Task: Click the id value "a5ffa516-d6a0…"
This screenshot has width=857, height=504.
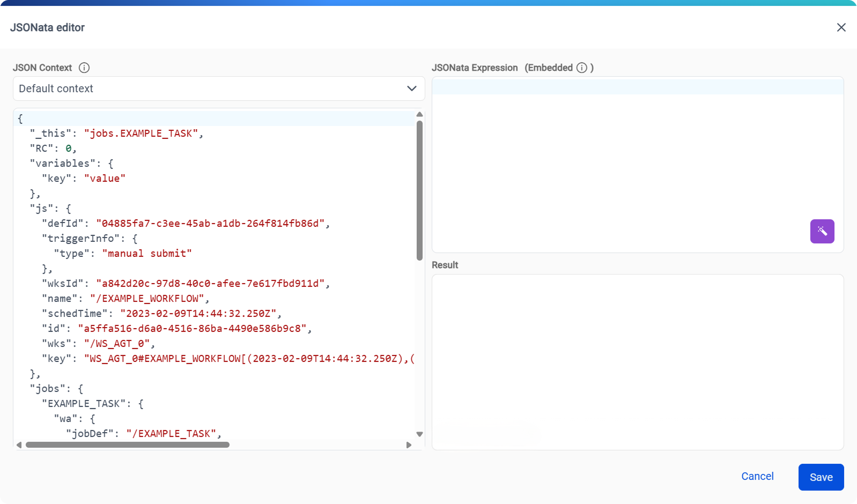Action: [193, 329]
